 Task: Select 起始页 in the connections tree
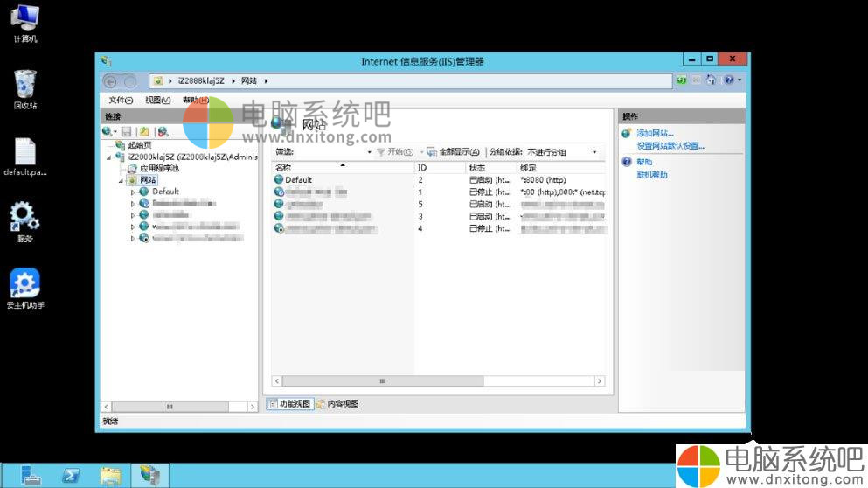click(140, 145)
